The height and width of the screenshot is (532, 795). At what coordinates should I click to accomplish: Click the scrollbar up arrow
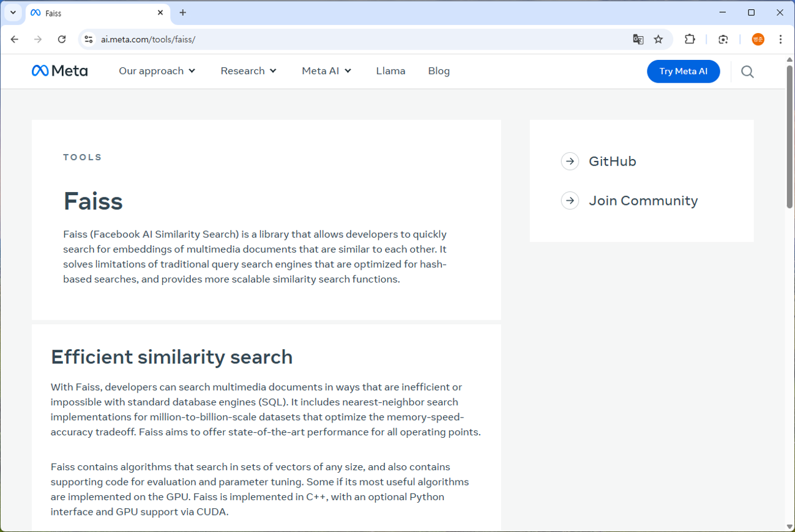pyautogui.click(x=789, y=59)
